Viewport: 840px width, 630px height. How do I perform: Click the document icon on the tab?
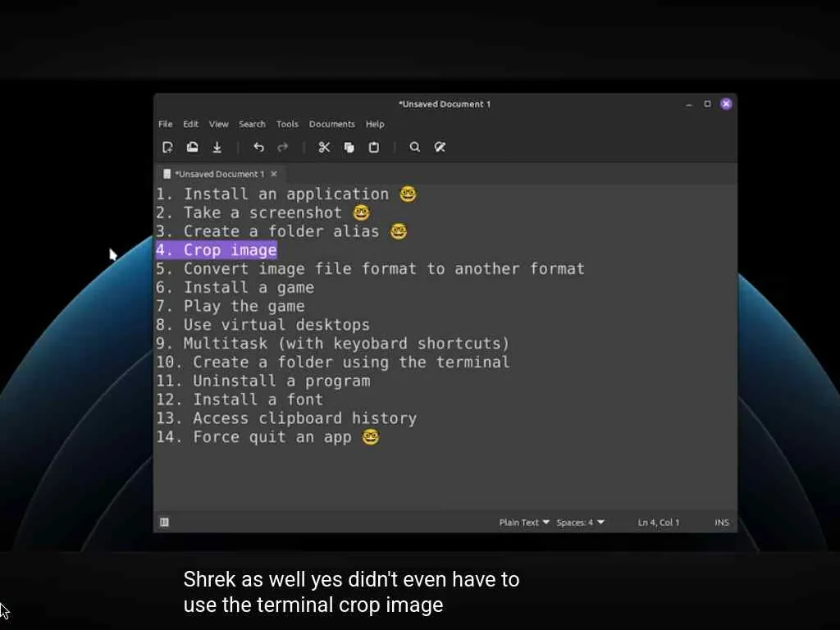[x=167, y=174]
